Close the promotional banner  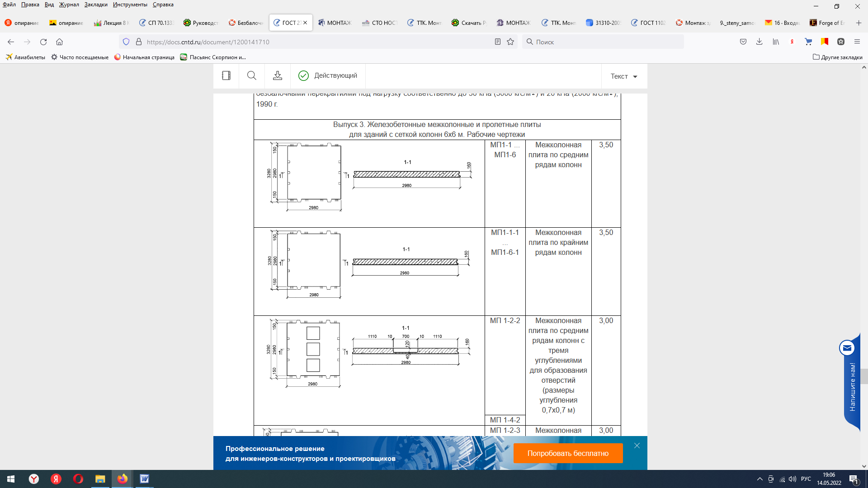(x=637, y=446)
